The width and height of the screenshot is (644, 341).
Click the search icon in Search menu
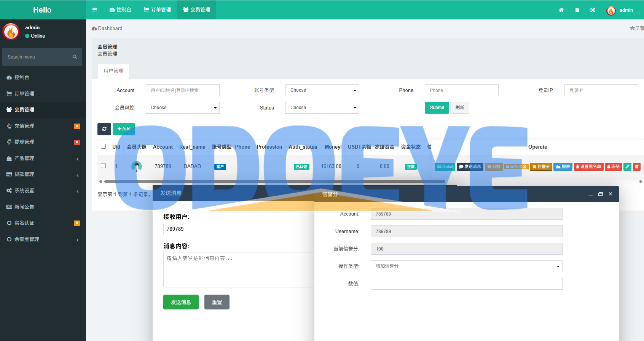tap(75, 57)
